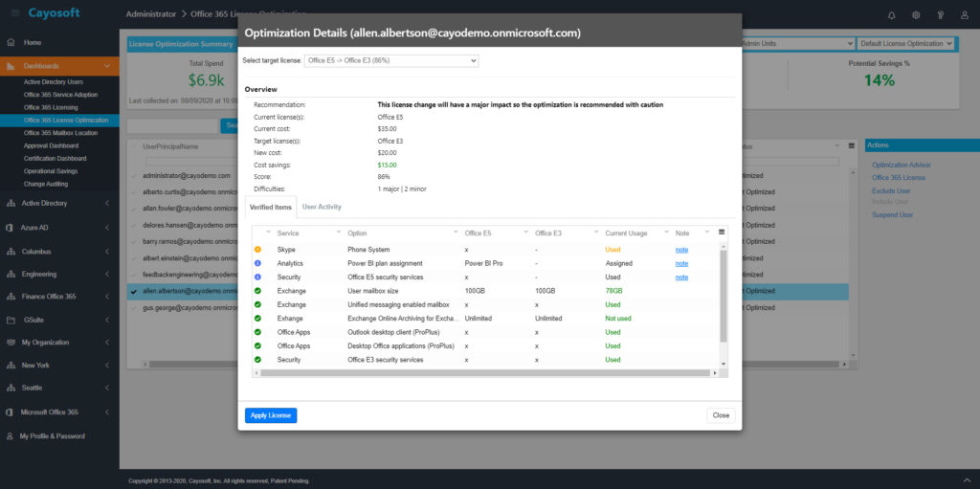Open the user account icon
Screen dimensions: 980x489
(x=965, y=15)
